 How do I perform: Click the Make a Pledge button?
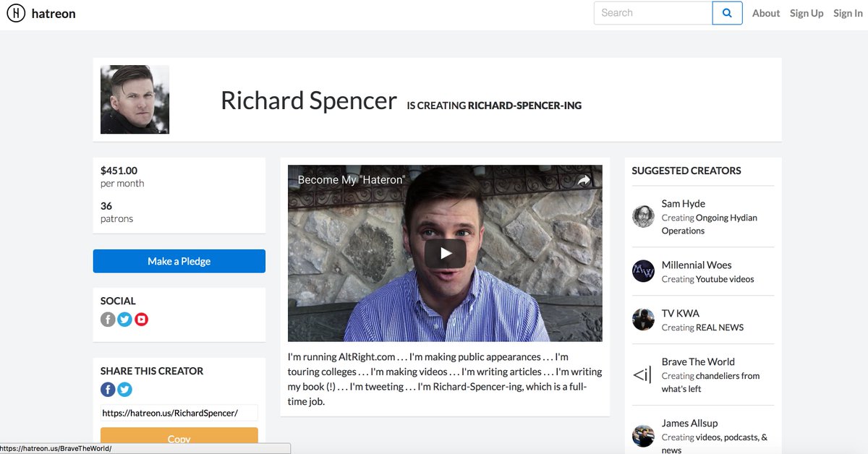tap(179, 261)
